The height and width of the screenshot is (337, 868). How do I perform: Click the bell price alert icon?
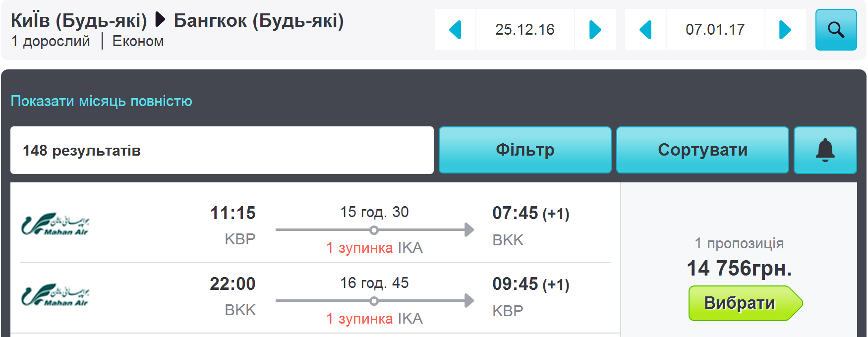point(825,150)
